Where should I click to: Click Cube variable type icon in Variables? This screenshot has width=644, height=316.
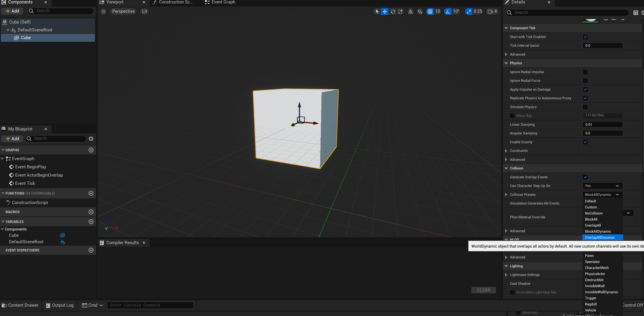pos(62,235)
